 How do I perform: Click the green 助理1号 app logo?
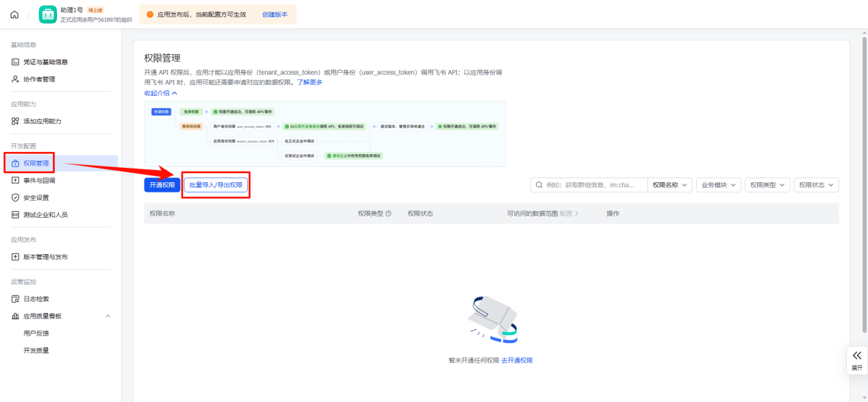48,14
